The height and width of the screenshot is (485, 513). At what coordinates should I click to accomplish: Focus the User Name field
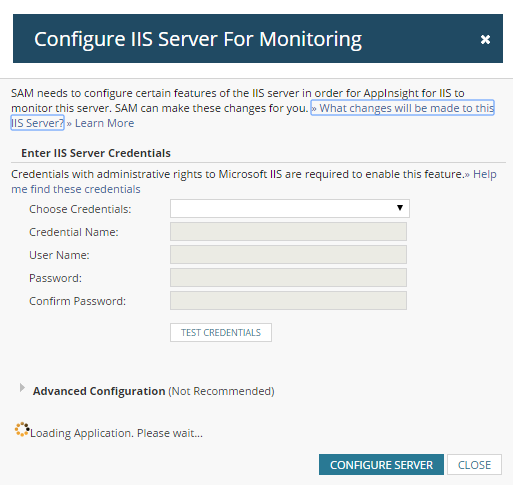click(x=288, y=255)
